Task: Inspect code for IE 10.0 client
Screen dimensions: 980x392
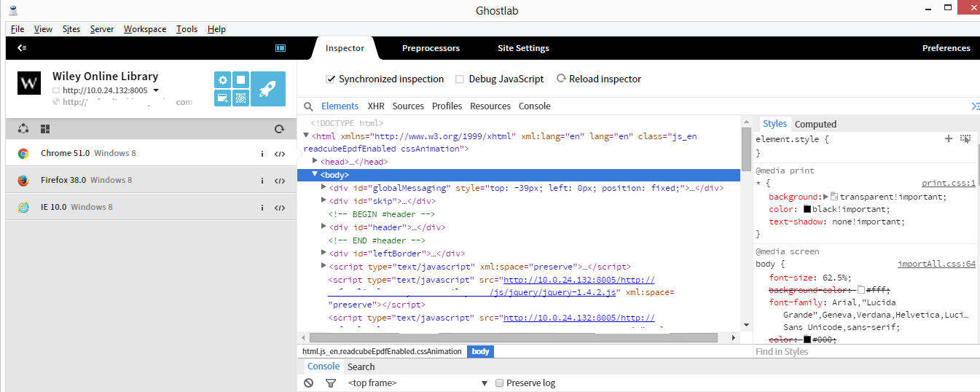Action: tap(280, 208)
